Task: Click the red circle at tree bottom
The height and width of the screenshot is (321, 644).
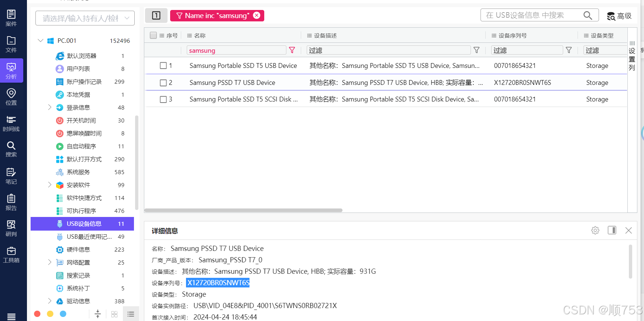Action: point(37,314)
